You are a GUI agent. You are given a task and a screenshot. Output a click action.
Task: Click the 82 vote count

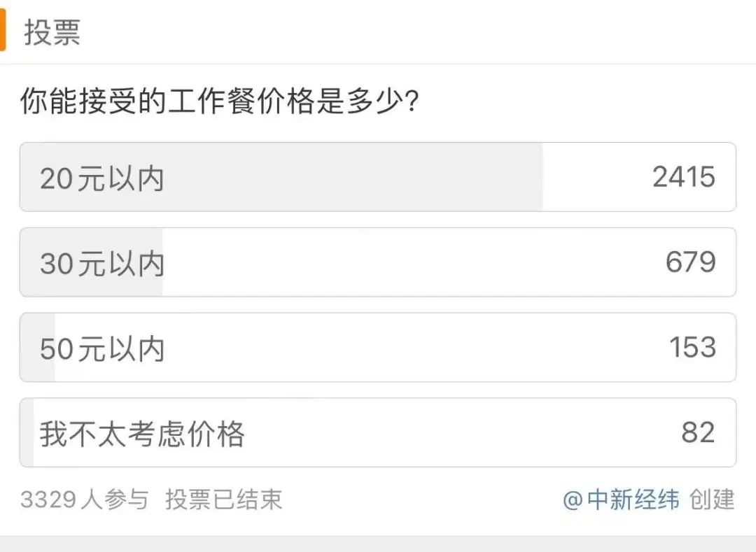pyautogui.click(x=698, y=433)
